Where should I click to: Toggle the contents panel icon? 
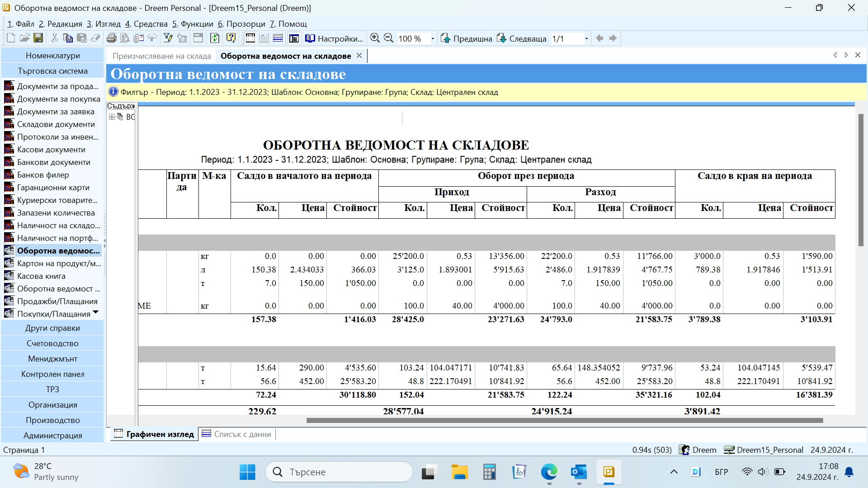(x=294, y=38)
